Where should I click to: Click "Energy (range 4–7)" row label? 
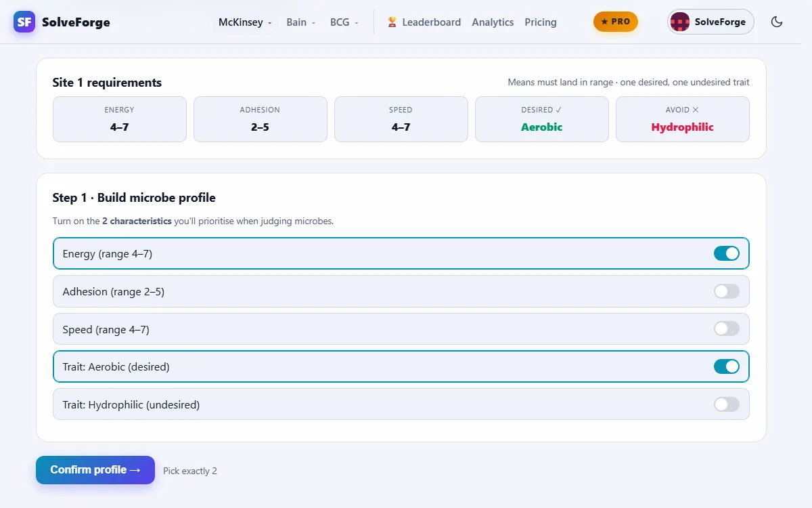tap(108, 254)
